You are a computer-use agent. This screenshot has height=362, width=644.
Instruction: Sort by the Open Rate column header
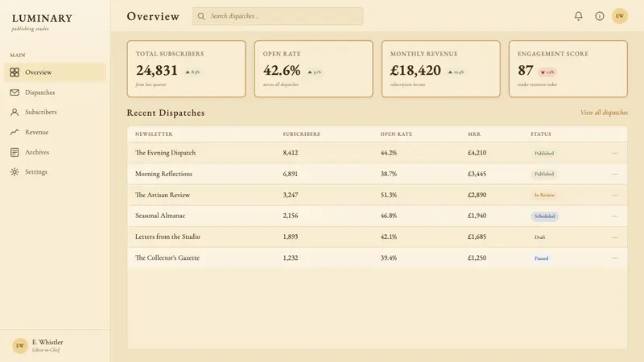point(396,134)
